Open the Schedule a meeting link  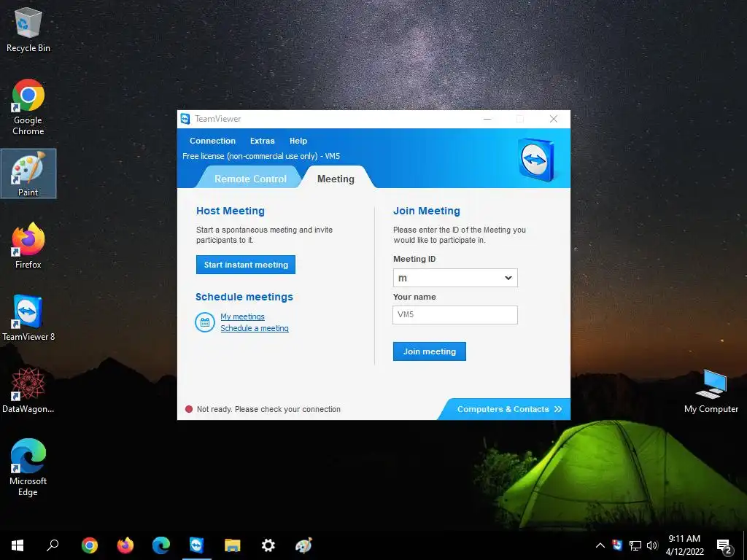255,328
